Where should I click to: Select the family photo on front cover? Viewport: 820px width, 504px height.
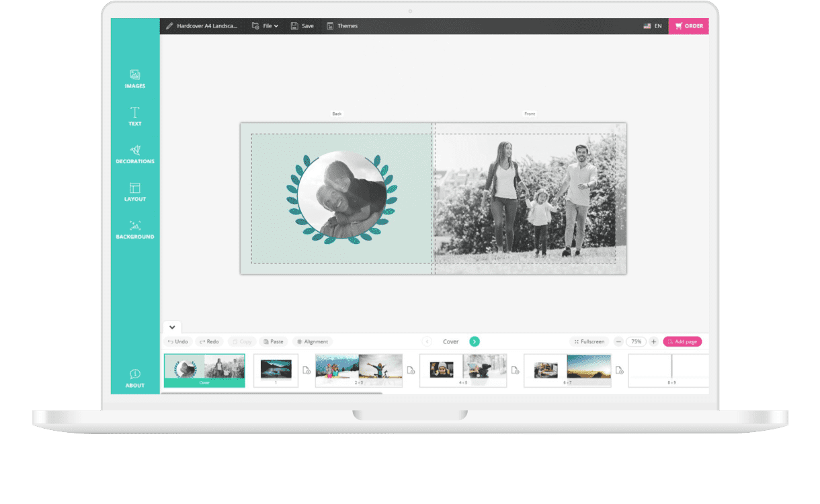530,198
